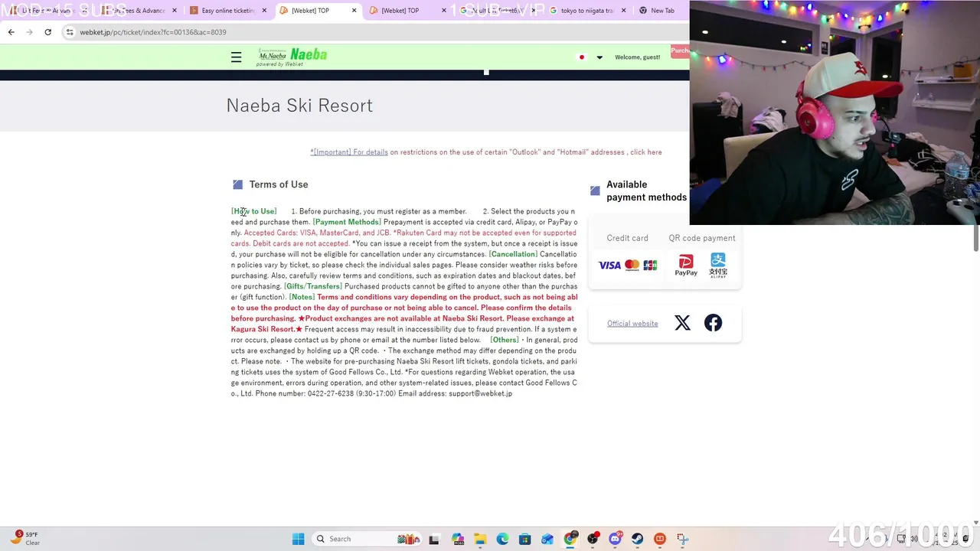Click the JCB card logo
Screen dimensions: 980x551
[x=650, y=266]
